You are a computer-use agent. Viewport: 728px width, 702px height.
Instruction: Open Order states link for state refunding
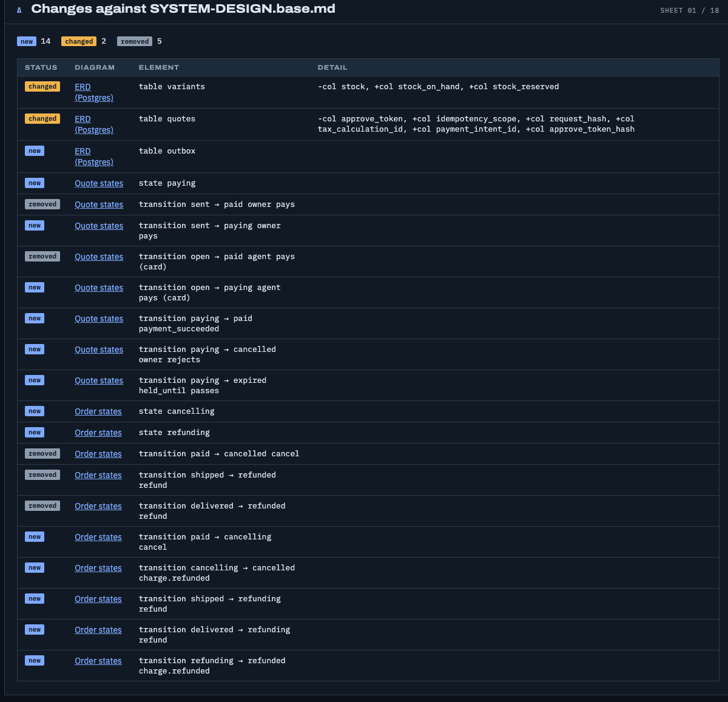(98, 433)
